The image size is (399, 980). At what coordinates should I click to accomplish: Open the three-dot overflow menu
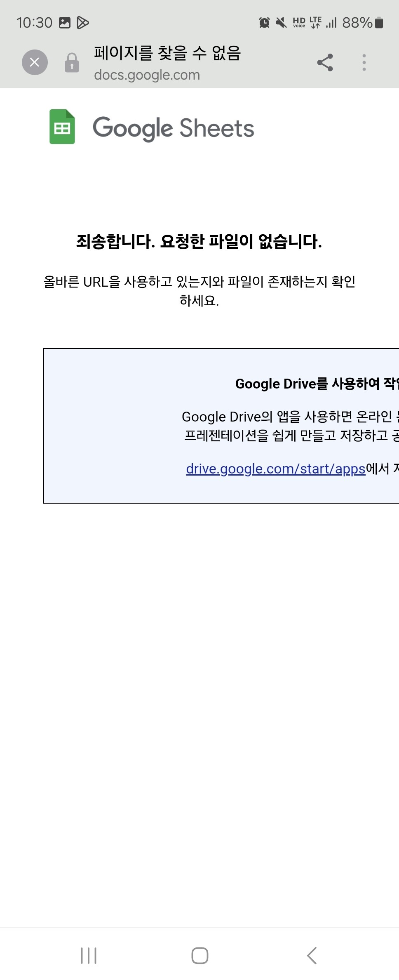(364, 63)
